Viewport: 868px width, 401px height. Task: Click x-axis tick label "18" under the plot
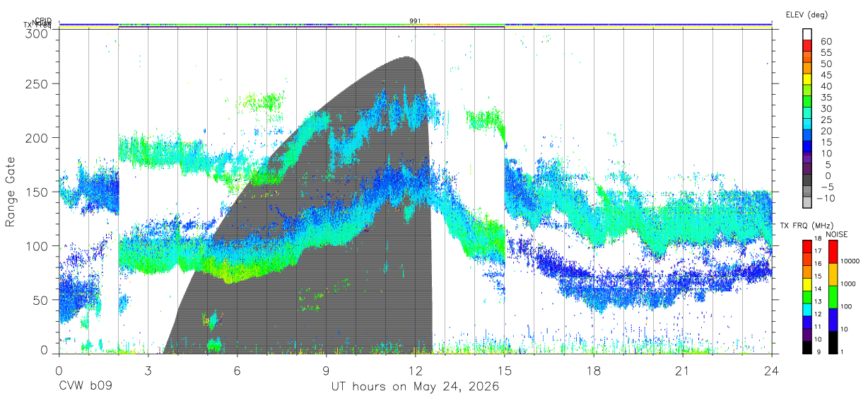[x=594, y=371]
